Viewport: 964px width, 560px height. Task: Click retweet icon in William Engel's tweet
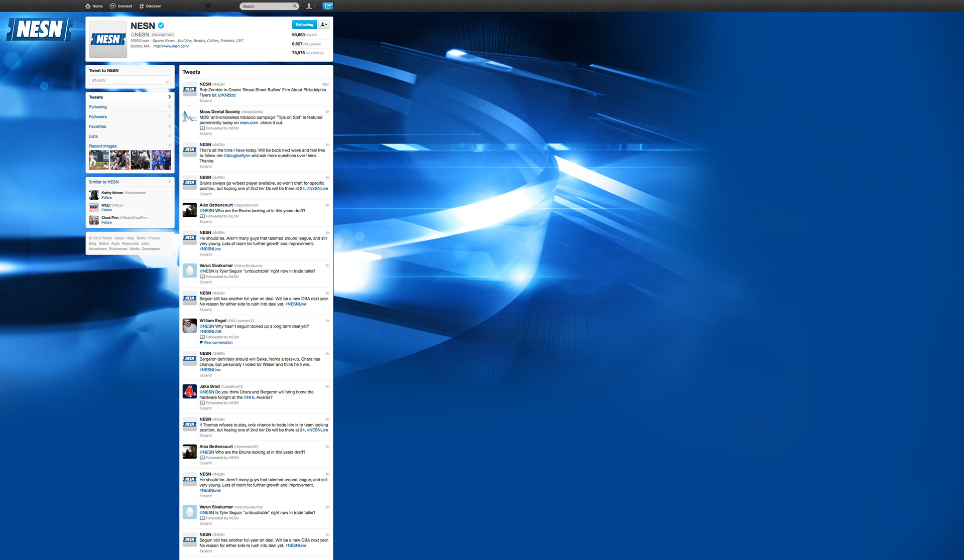click(202, 337)
